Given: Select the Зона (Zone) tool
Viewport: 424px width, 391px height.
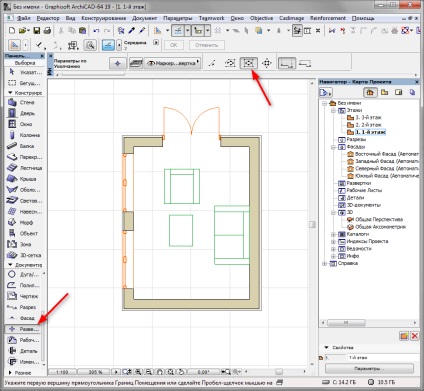Looking at the screenshot, I should coord(24,244).
